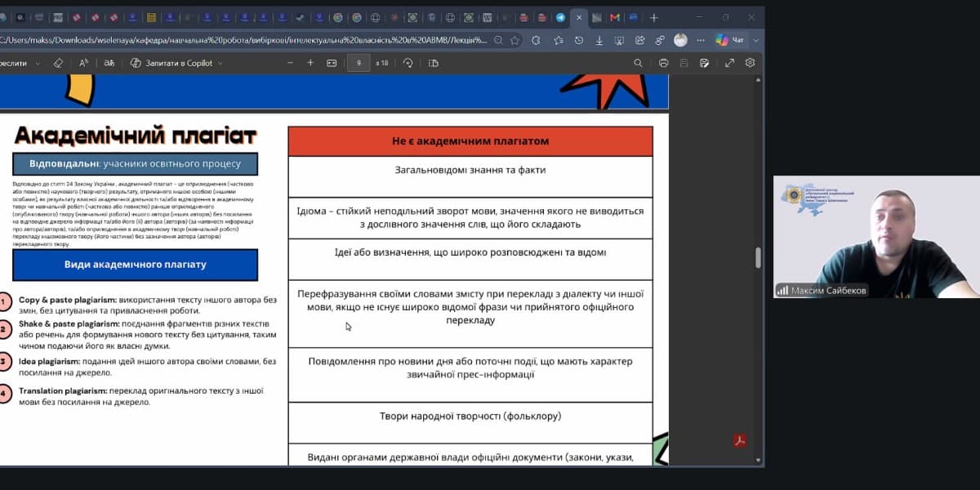Click Не є академічним плагіатом header
This screenshot has width=980, height=490.
470,141
